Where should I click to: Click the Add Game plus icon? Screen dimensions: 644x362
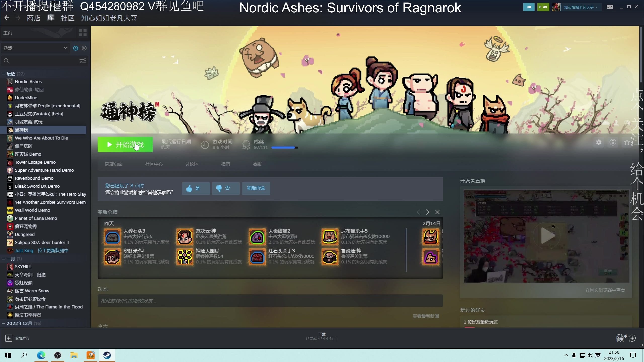pyautogui.click(x=9, y=338)
